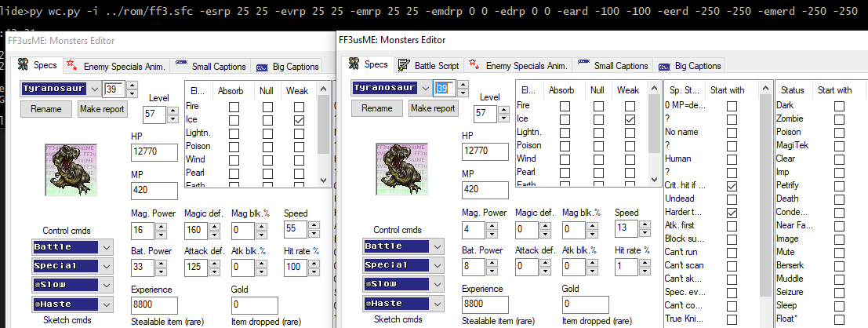Toggle Lightn. Null checkbox in left window
868x328 pixels.
[x=267, y=133]
